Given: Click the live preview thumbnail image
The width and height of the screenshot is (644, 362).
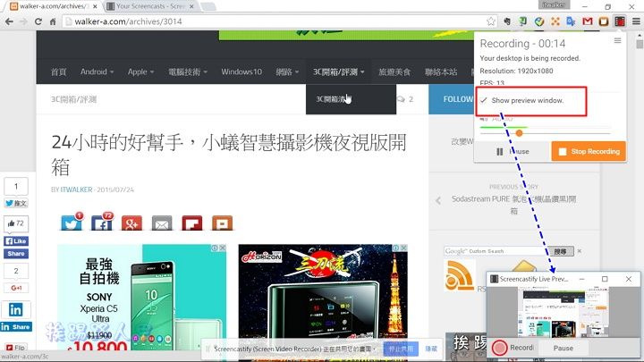Looking at the screenshot, I should tap(563, 312).
